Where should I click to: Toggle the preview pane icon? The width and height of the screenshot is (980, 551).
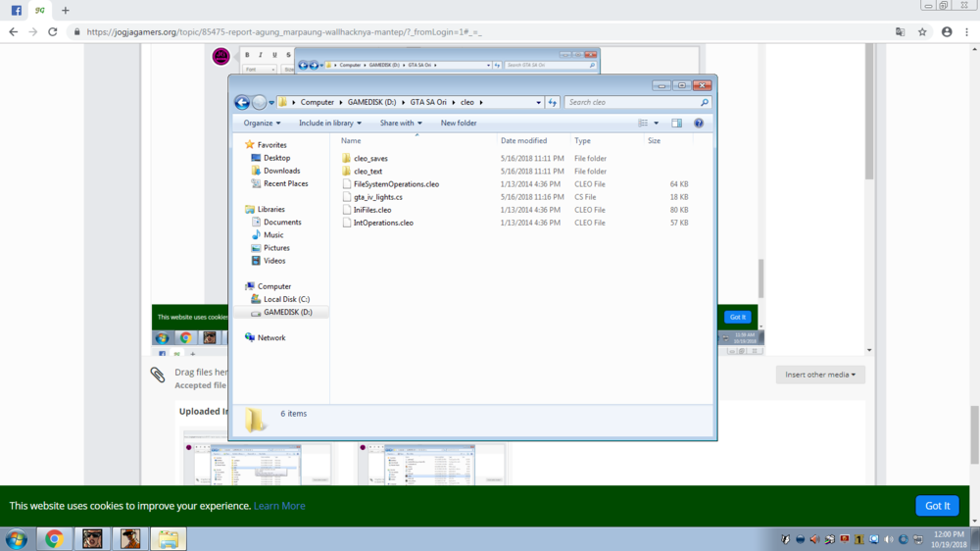click(x=677, y=124)
